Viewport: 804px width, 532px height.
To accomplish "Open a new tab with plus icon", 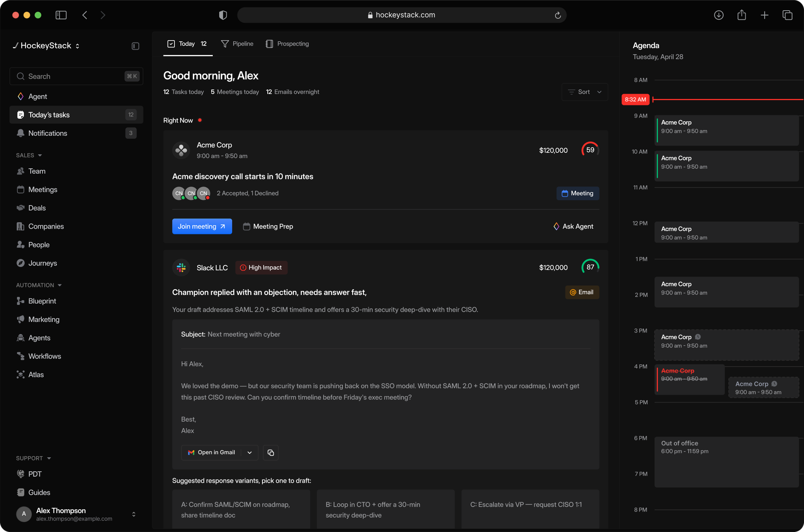I will 765,15.
